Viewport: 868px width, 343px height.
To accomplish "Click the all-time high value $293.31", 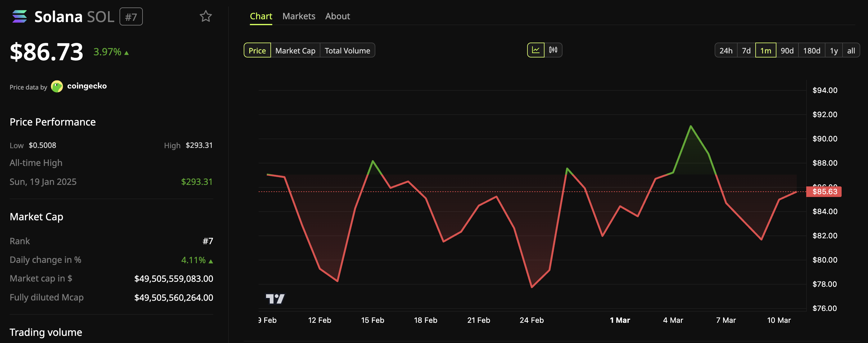I will click(x=197, y=181).
